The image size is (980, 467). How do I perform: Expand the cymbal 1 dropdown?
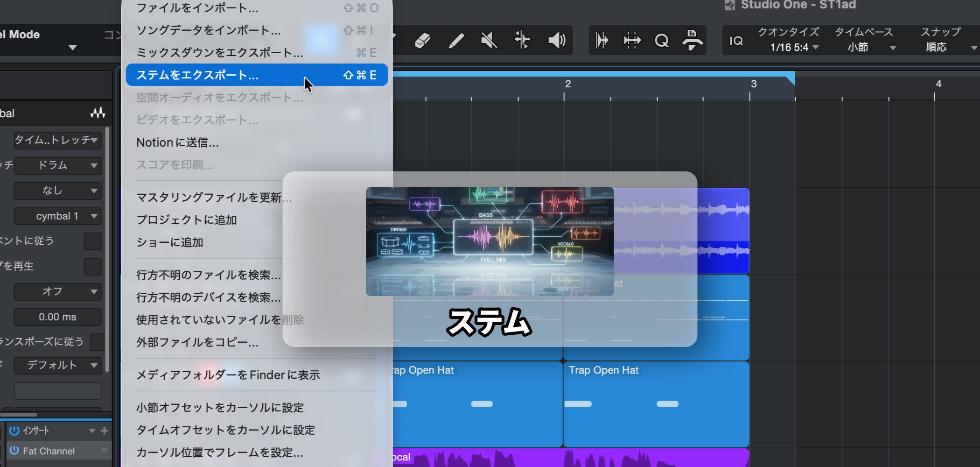(x=58, y=216)
